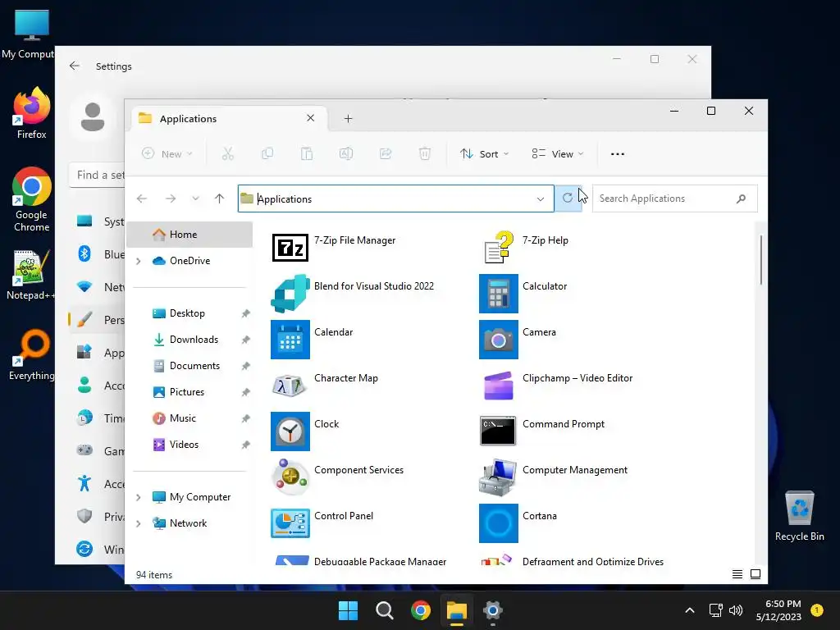Image resolution: width=840 pixels, height=630 pixels.
Task: Click the File Explorer vertical scrollbar
Action: point(760,260)
